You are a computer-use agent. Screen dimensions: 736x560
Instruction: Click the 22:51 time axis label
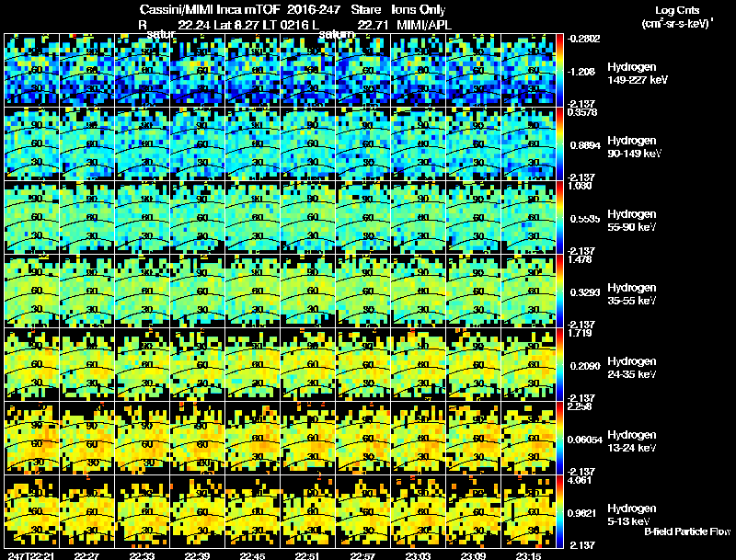tap(307, 555)
